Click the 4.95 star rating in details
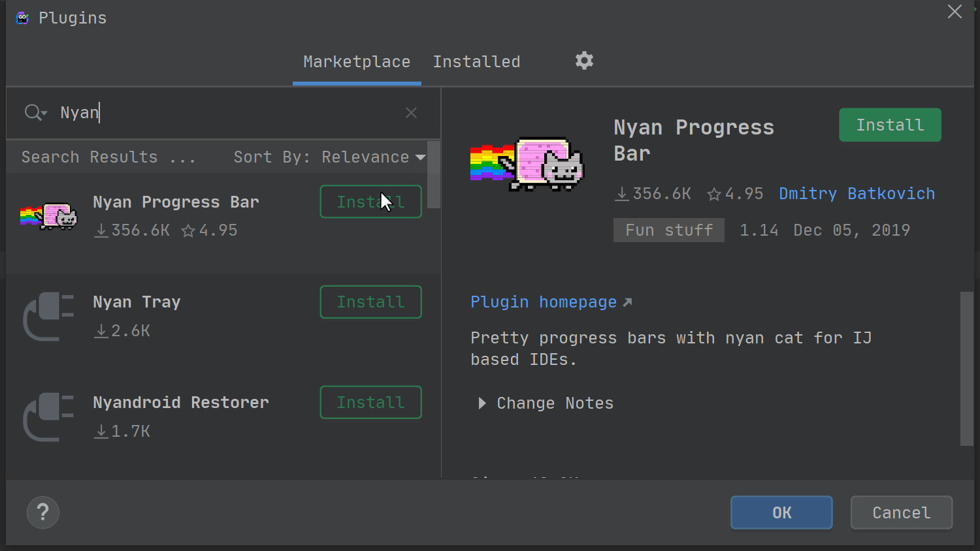 736,194
